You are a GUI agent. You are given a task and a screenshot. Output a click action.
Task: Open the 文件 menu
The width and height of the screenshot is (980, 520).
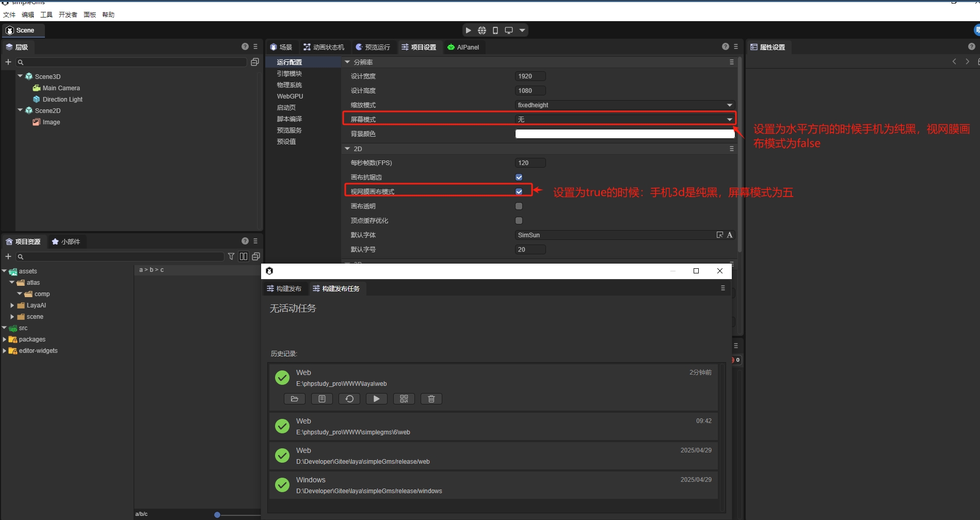(9, 14)
